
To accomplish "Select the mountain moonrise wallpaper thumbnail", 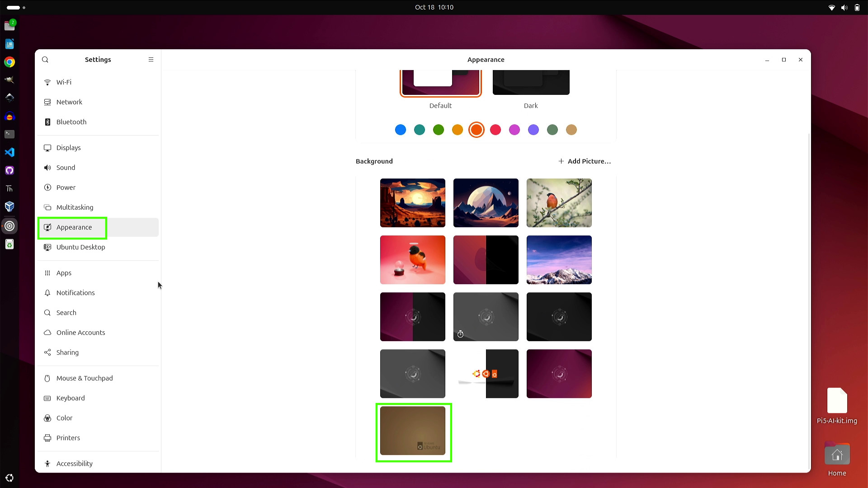I will (486, 202).
